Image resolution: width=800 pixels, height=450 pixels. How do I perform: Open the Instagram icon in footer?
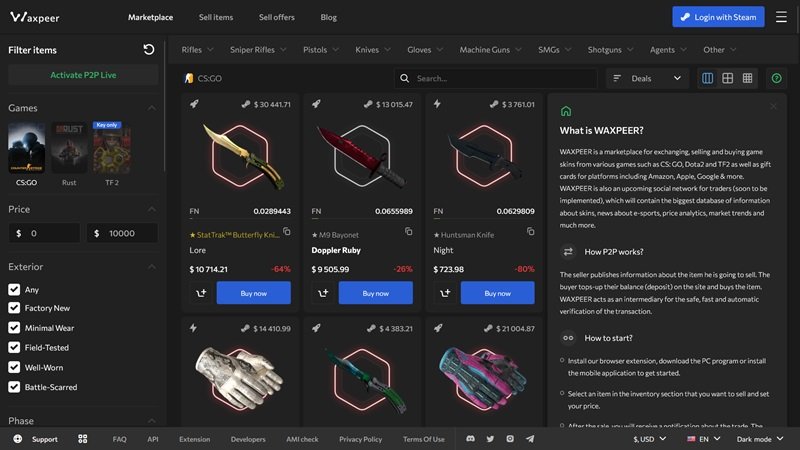point(510,439)
